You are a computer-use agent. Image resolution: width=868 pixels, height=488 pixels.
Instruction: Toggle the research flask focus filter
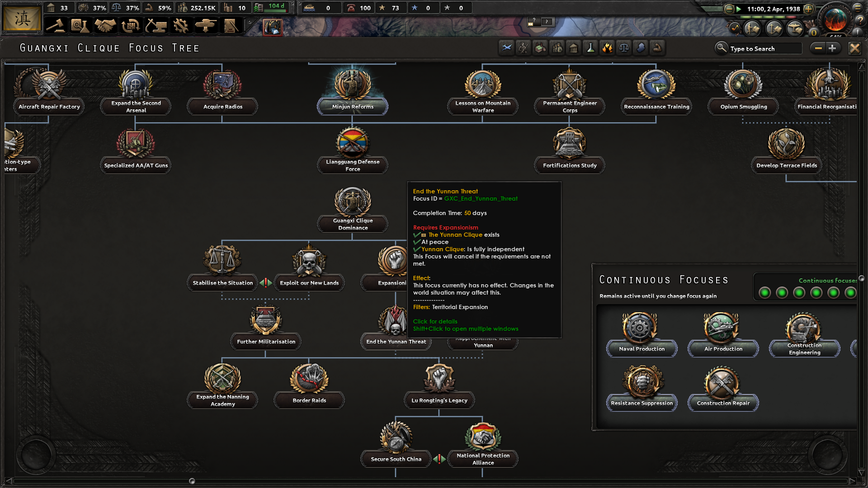[x=590, y=48]
